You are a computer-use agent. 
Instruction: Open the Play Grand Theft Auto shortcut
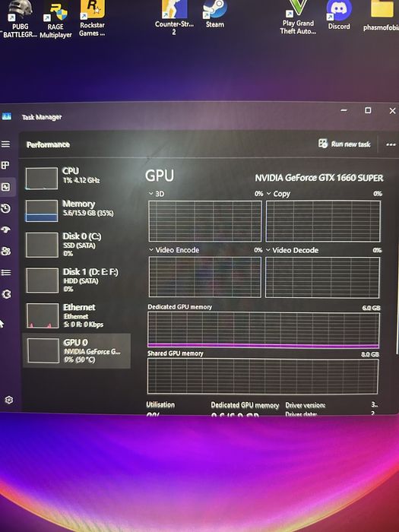tap(298, 17)
